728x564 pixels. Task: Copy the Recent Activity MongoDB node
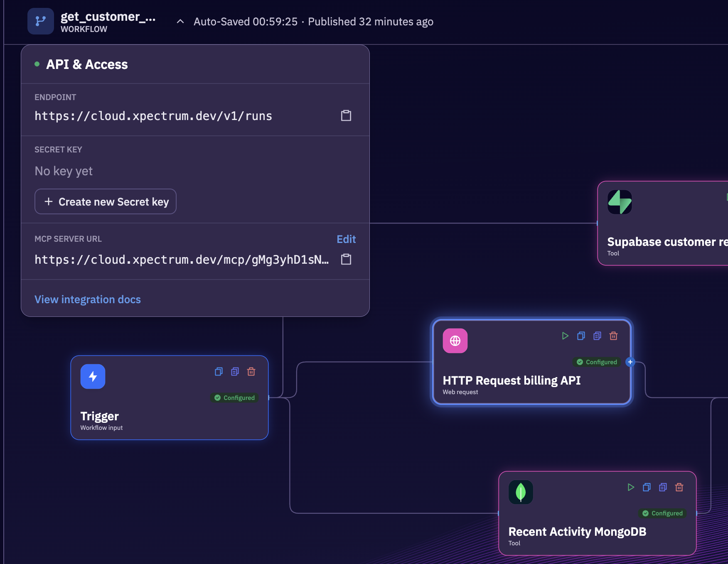point(647,487)
